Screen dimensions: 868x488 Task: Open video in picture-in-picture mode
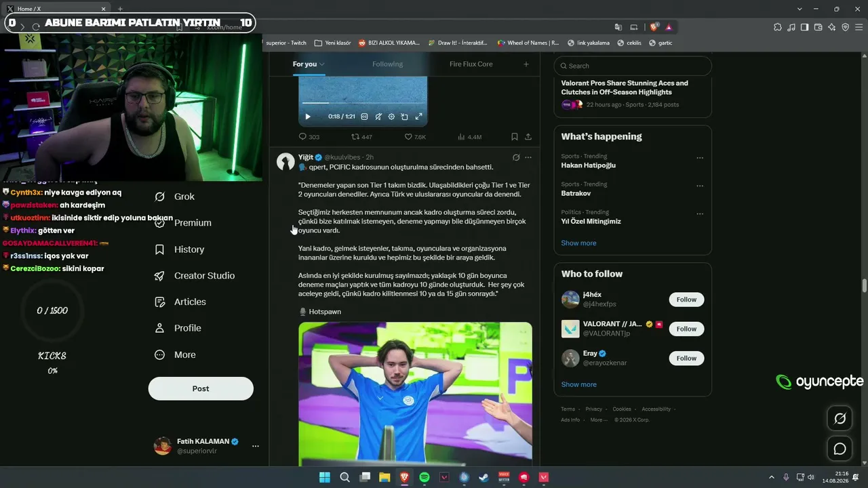coord(404,117)
